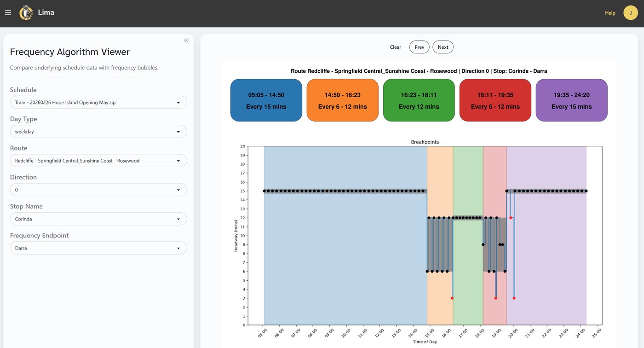Image resolution: width=644 pixels, height=348 pixels.
Task: Click the Compare underlying schedule data description
Action: (x=84, y=68)
